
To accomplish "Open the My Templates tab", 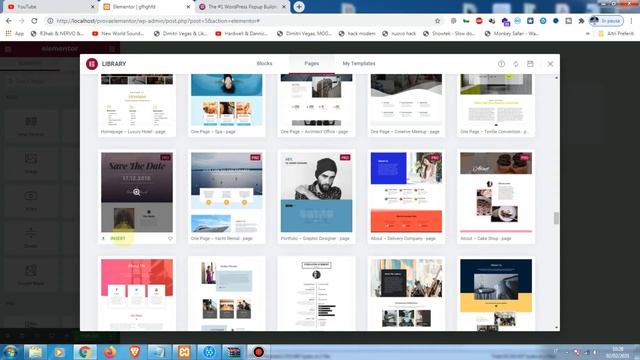I will click(x=359, y=64).
